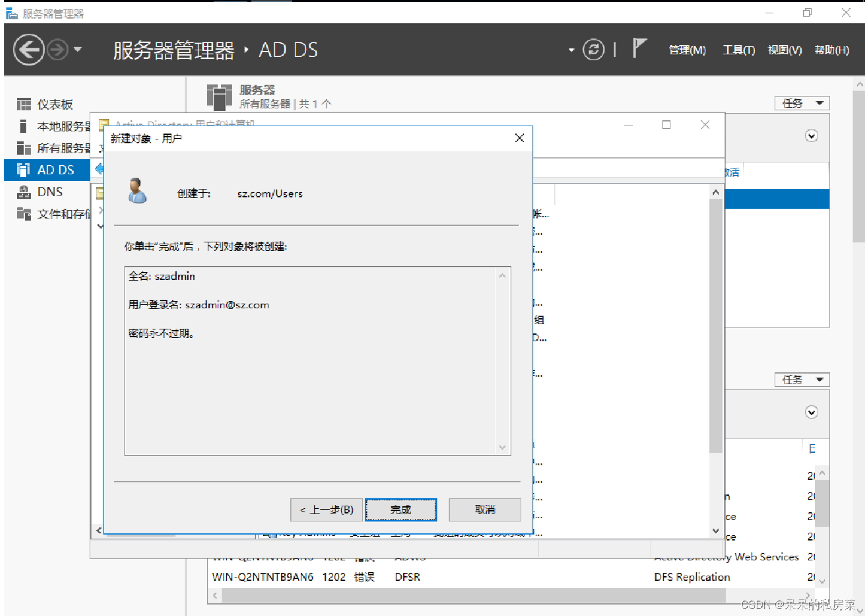Open dropdown arrow left of refresh icon
This screenshot has height=616, width=865.
(x=571, y=50)
